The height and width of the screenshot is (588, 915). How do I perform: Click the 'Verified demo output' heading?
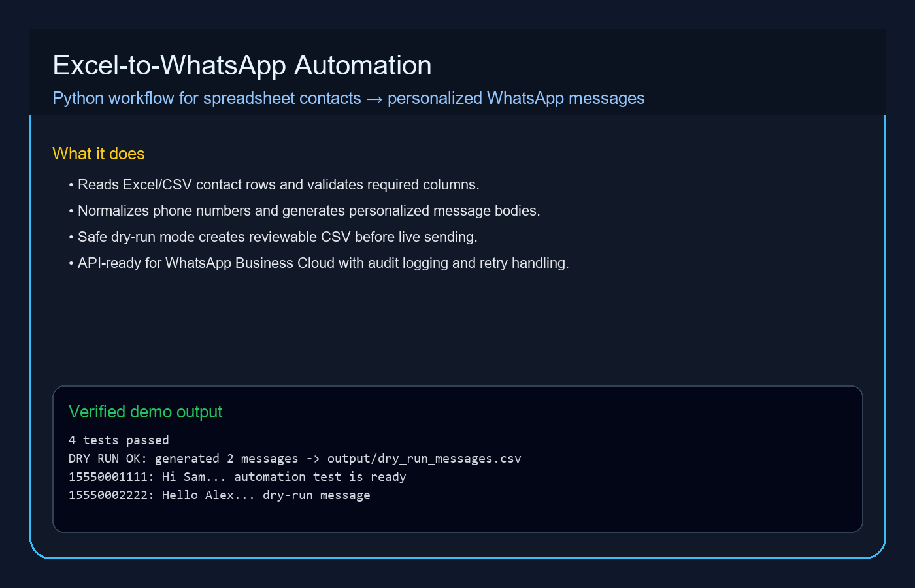tap(145, 412)
